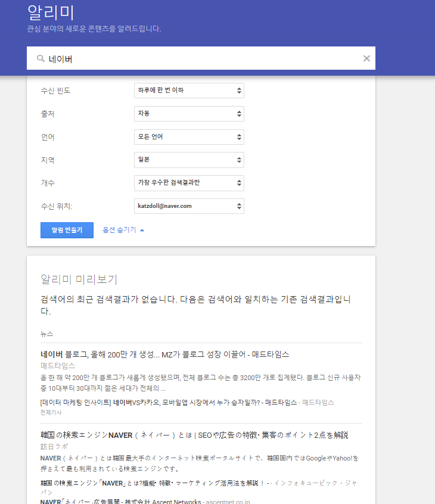435x504 pixels.
Task: Open the 수신 위치 email dropdown
Action: click(x=189, y=206)
